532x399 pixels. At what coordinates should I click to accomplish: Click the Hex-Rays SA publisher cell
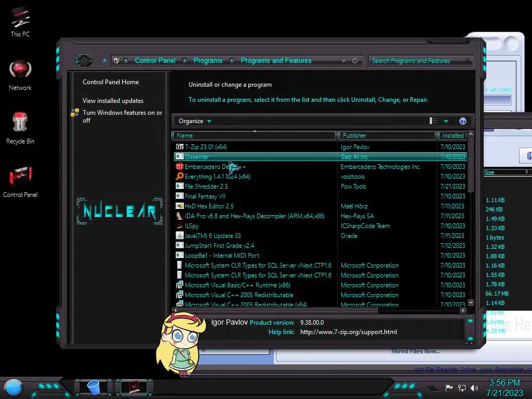pyautogui.click(x=357, y=216)
